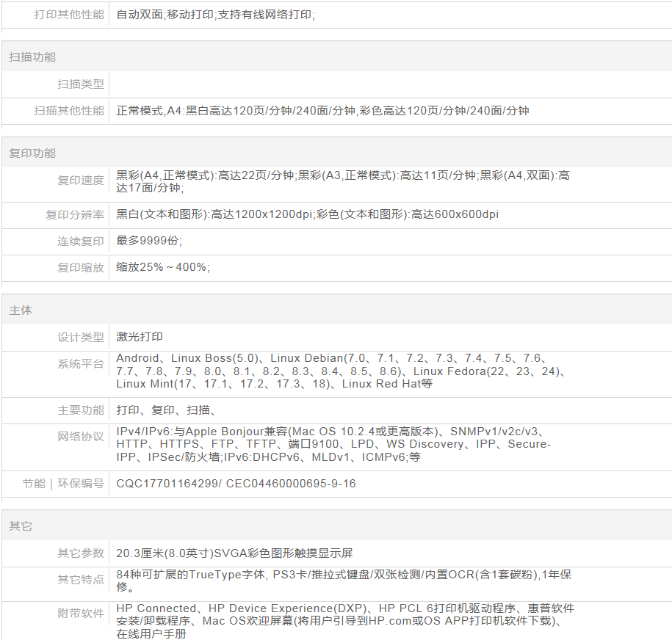Click the 连续复印 row label
Viewport: 672px width, 640px height.
(x=81, y=241)
